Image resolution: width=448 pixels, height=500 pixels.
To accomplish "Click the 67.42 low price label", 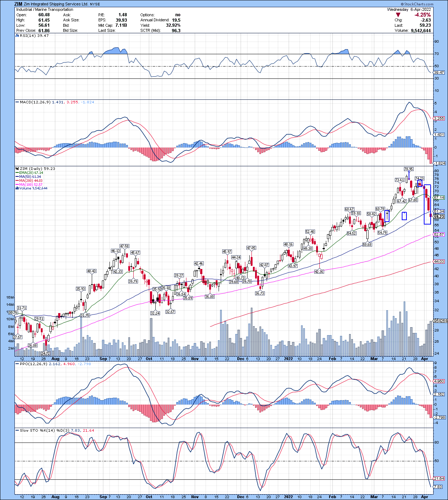I will [x=402, y=201].
